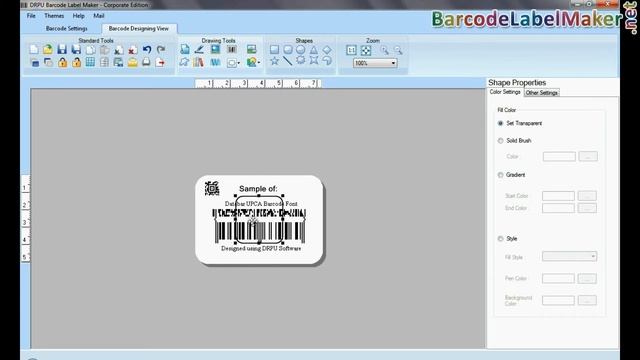The width and height of the screenshot is (640, 360).
Task: Click the printer icon in Standard Tools
Action: (x=146, y=62)
